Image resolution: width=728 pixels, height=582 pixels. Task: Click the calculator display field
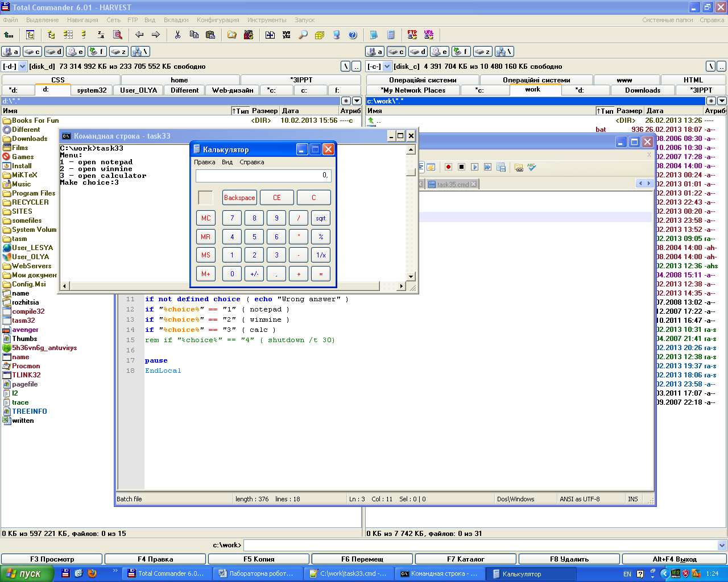pos(263,176)
